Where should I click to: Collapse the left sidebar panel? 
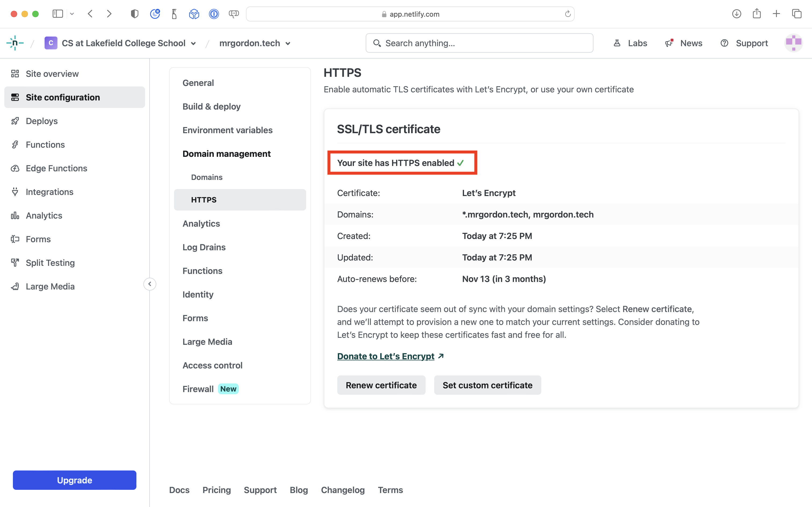(x=150, y=284)
